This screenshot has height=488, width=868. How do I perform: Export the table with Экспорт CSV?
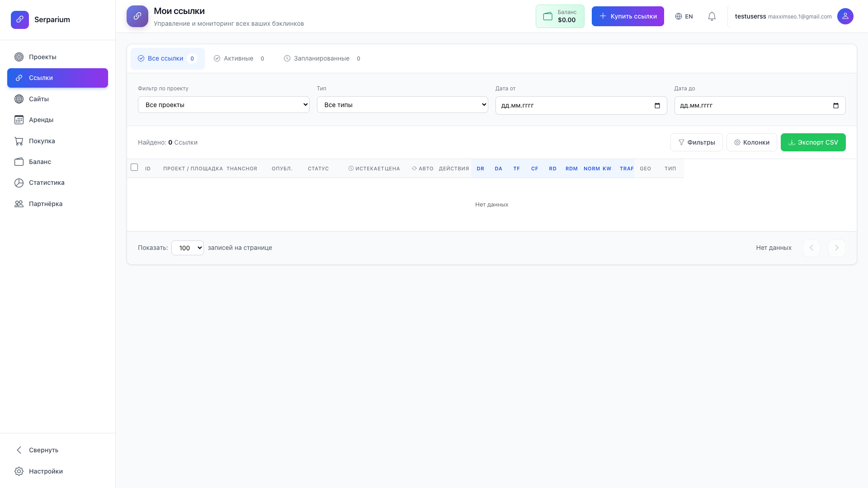click(813, 142)
